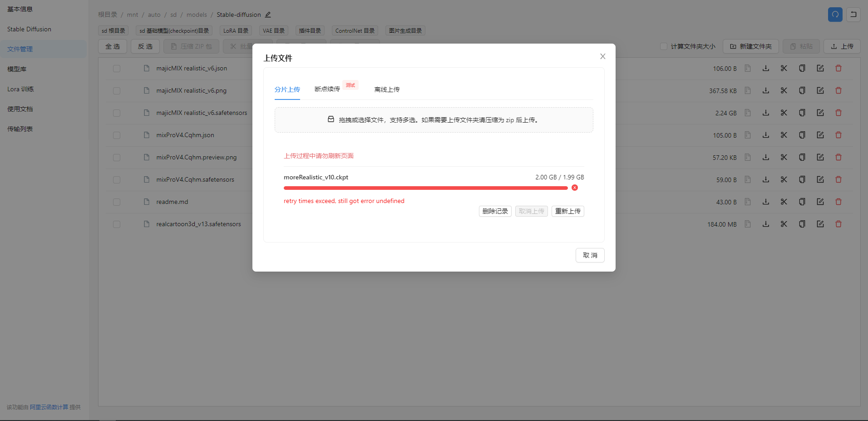Delete majicMIX realistic_v6.json with trash icon
This screenshot has width=868, height=421.
coord(838,69)
